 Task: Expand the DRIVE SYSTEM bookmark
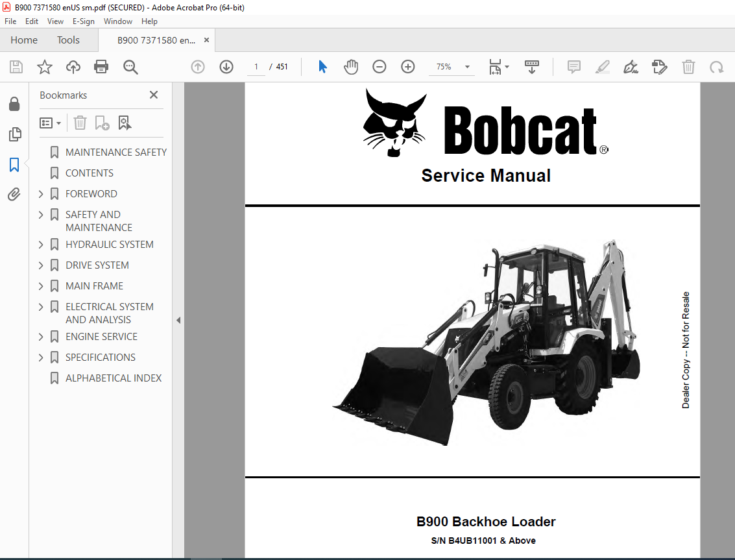(x=41, y=265)
